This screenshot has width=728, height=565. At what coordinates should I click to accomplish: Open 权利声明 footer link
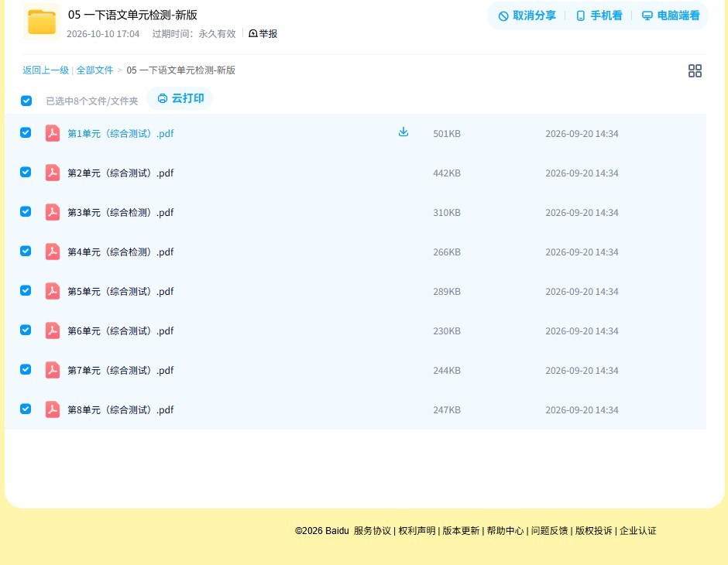[417, 531]
